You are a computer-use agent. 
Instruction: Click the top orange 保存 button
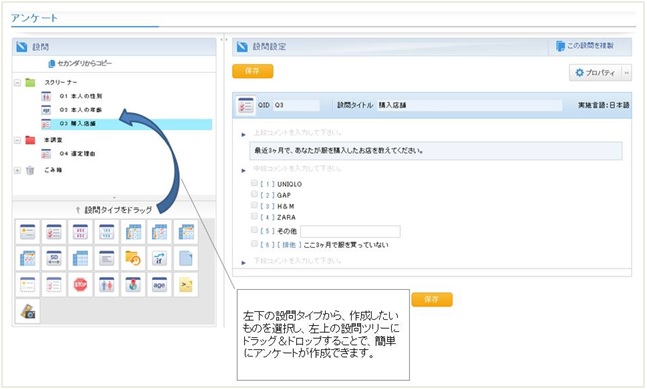pos(253,71)
